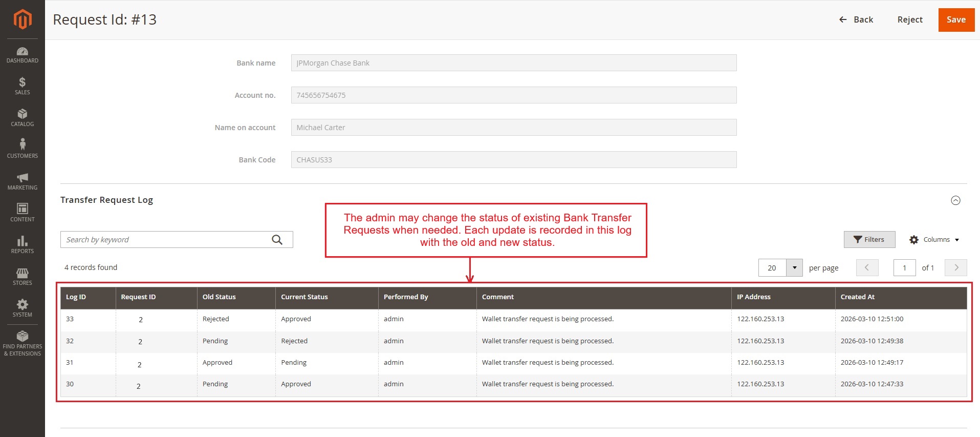Open the Customers sidebar icon
The height and width of the screenshot is (437, 980).
22,144
